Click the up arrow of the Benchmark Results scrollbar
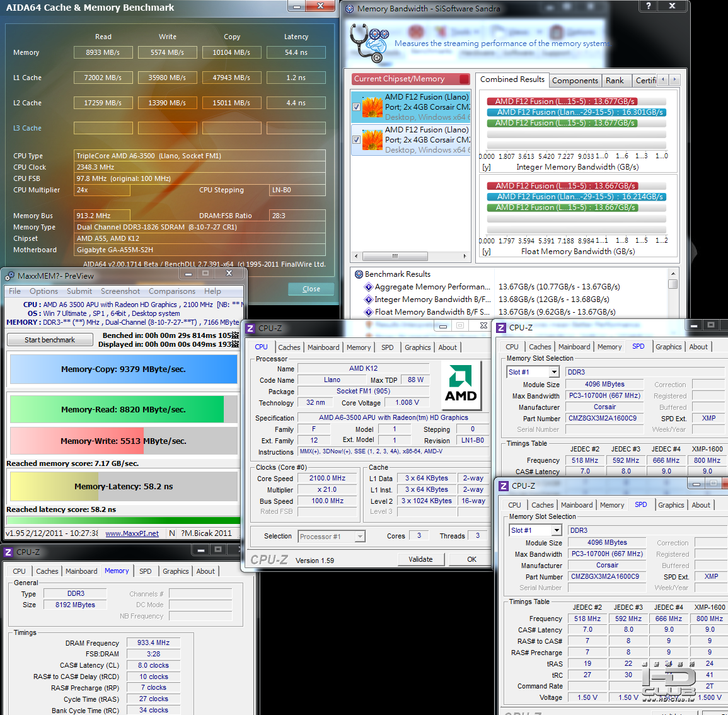Screen dimensions: 728x715 point(673,273)
